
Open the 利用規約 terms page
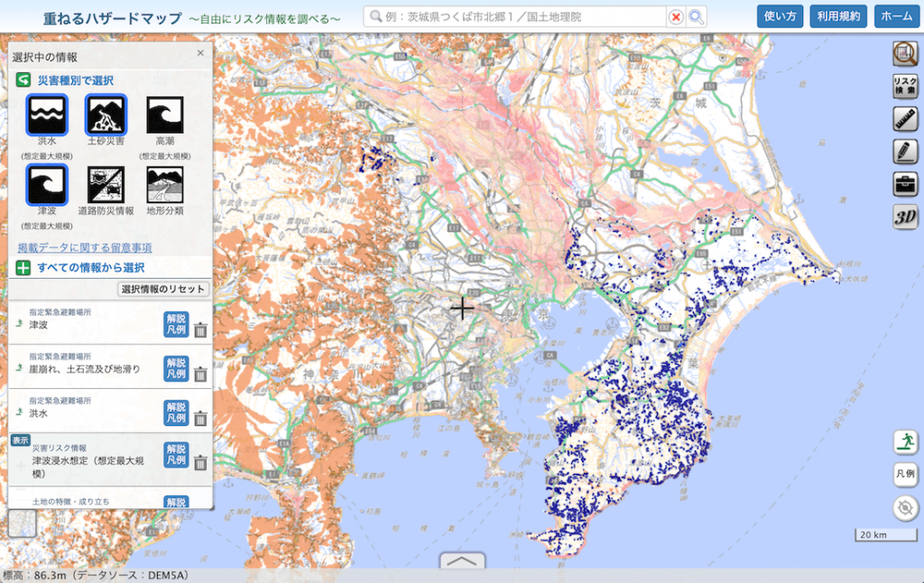tap(839, 16)
